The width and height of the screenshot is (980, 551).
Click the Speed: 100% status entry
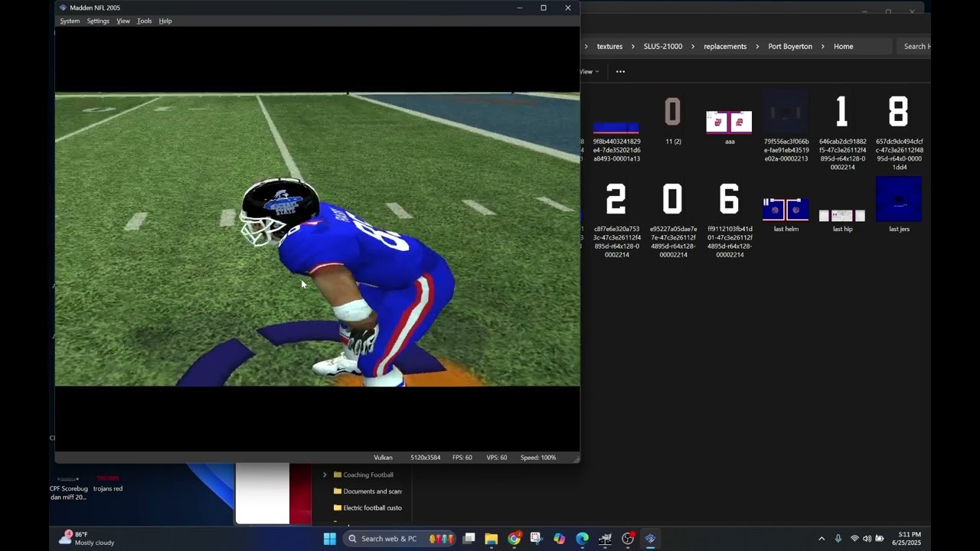(538, 458)
